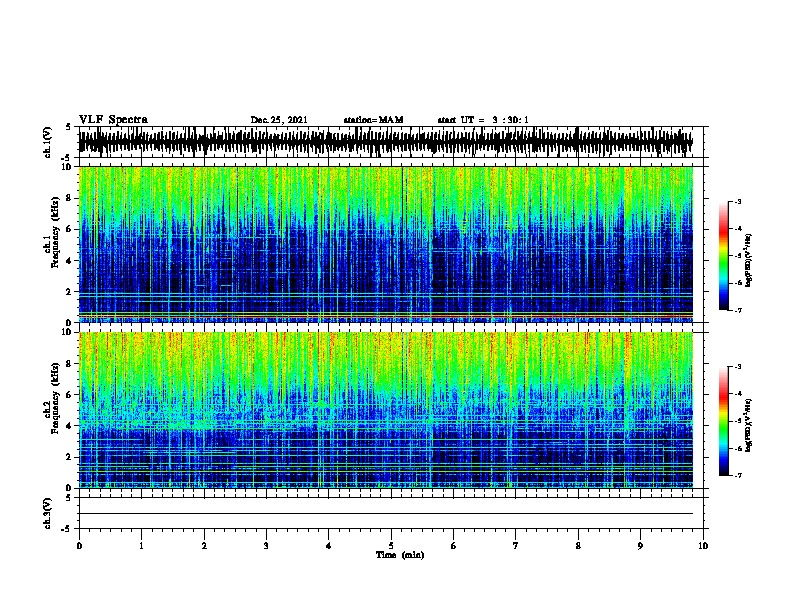Click the time axis tick label "7"
Screen dimensions: 792x612
point(516,546)
